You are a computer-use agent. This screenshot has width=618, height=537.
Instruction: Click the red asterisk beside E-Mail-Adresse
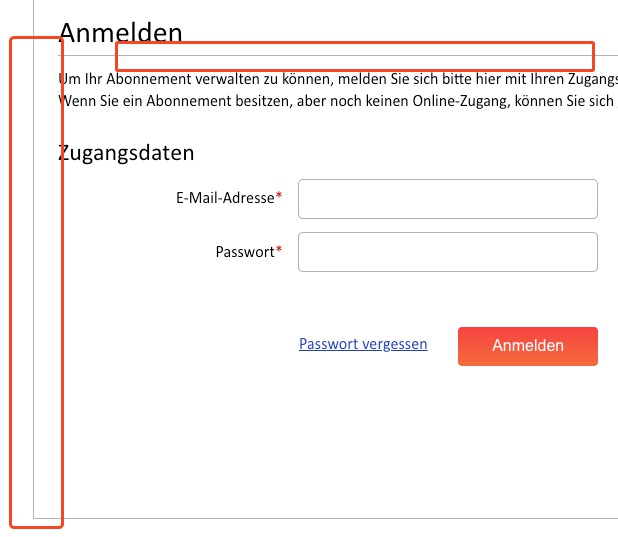[x=279, y=198]
